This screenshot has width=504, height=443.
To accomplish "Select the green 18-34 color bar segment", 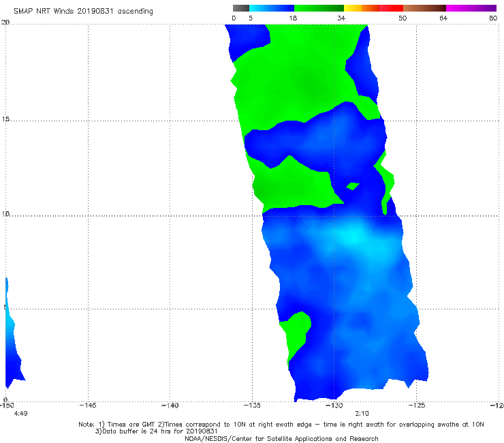I will [319, 8].
